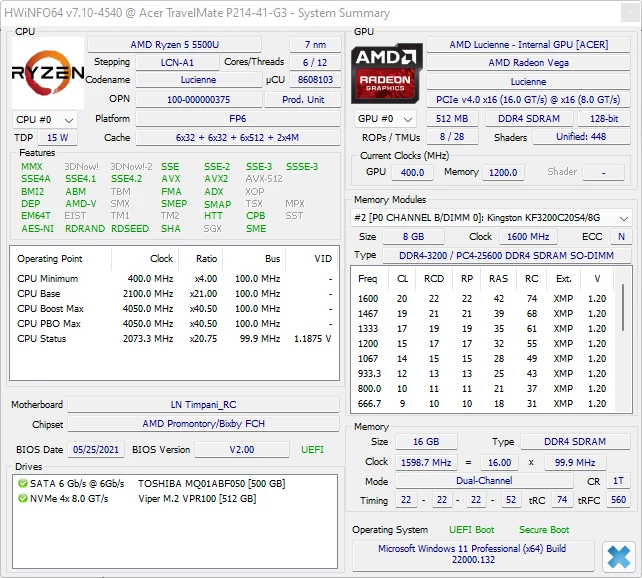Click the 6 / 12 cores/threads value
This screenshot has height=578, width=642.
click(315, 62)
